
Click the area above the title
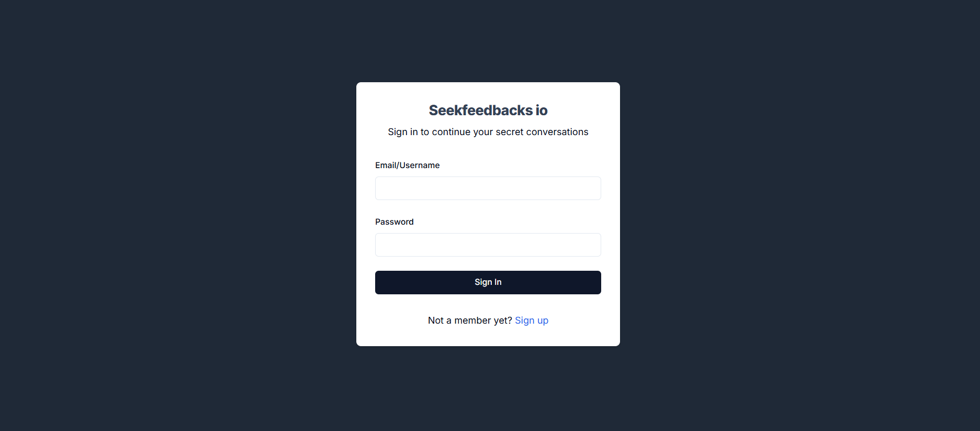pyautogui.click(x=488, y=93)
